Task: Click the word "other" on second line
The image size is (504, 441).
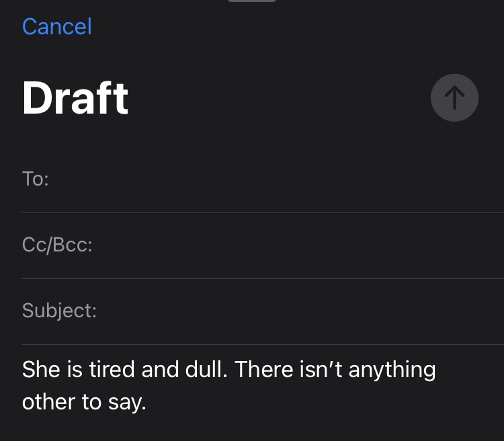Action: click(48, 401)
